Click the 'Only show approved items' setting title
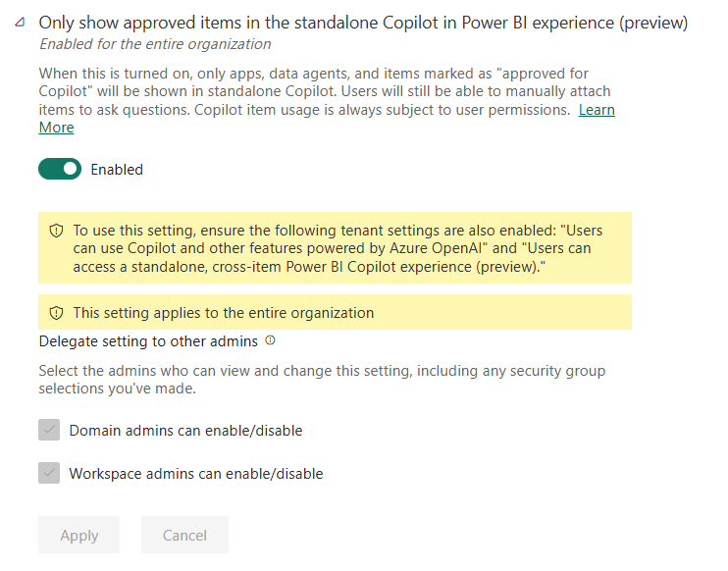Viewport: 728px width, 571px height. click(x=363, y=22)
